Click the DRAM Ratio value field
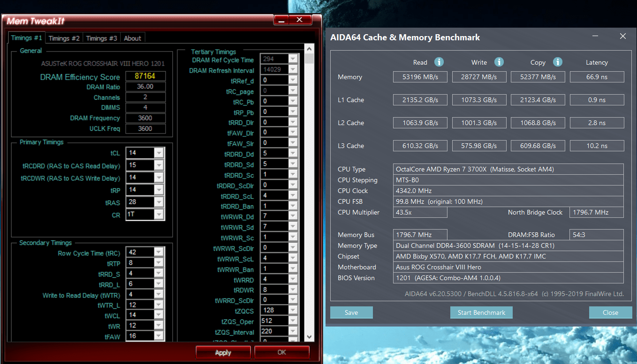 point(145,87)
